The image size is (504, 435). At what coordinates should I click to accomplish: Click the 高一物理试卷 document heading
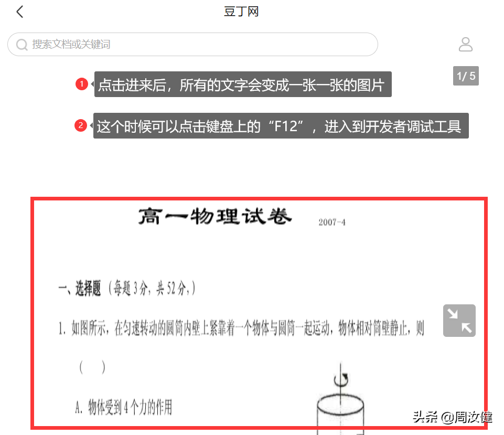point(215,216)
